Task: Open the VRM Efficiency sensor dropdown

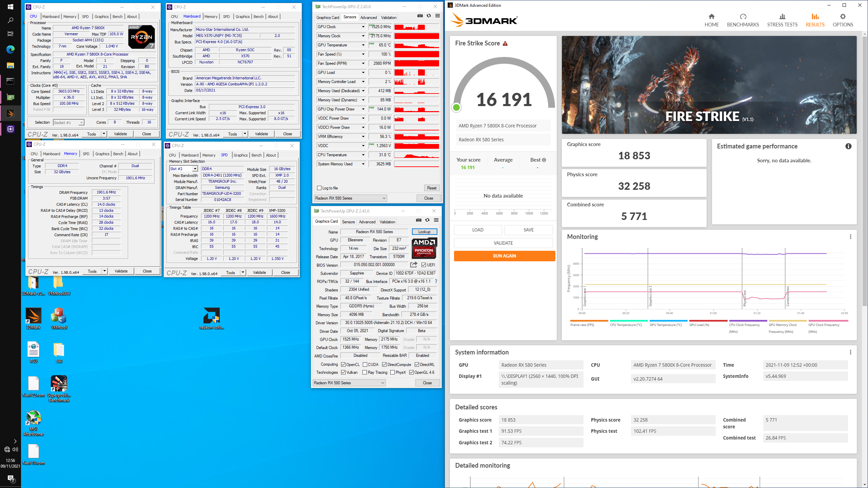Action: (x=363, y=137)
